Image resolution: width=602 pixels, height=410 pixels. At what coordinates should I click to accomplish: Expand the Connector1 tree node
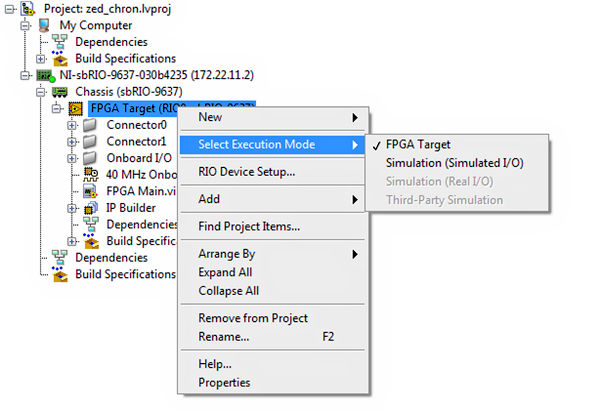(73, 142)
